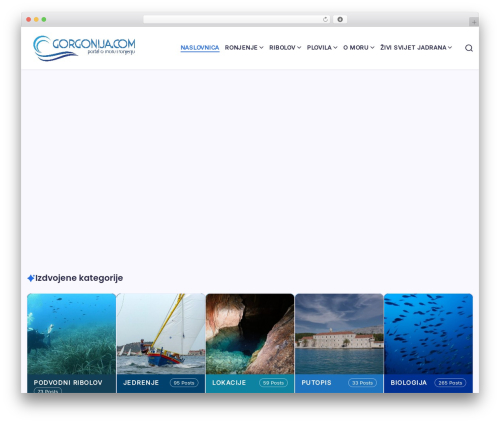Open the Jedrenje sailboat image
Screen dimensions: 500x423
(x=161, y=334)
